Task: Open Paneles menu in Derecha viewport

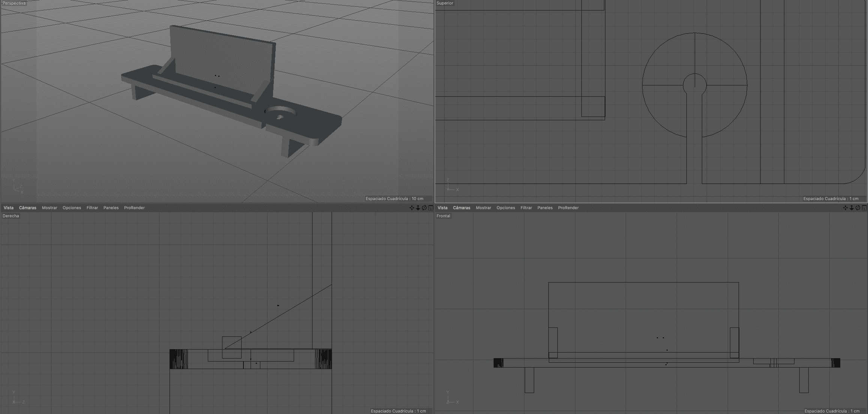Action: click(x=111, y=208)
